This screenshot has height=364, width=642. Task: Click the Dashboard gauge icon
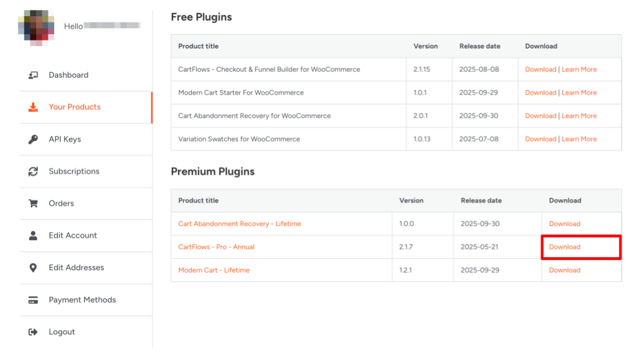click(x=33, y=75)
